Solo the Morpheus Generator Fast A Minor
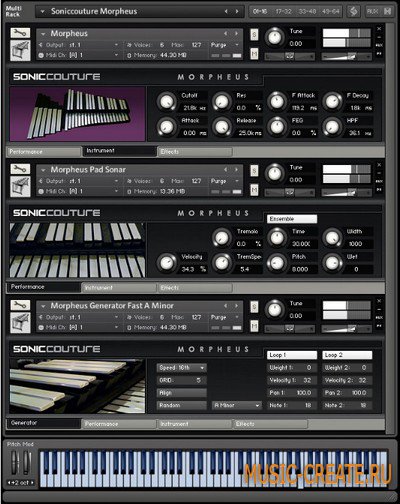400x504 pixels. 254,307
